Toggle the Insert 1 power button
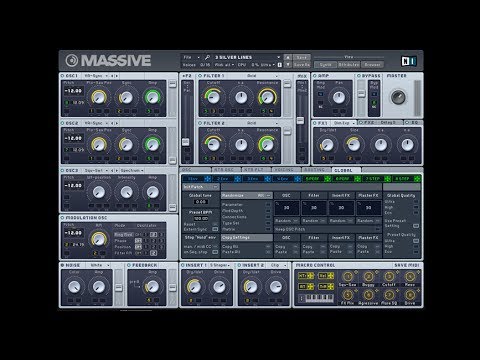This screenshot has width=480, height=360. pos(183,265)
